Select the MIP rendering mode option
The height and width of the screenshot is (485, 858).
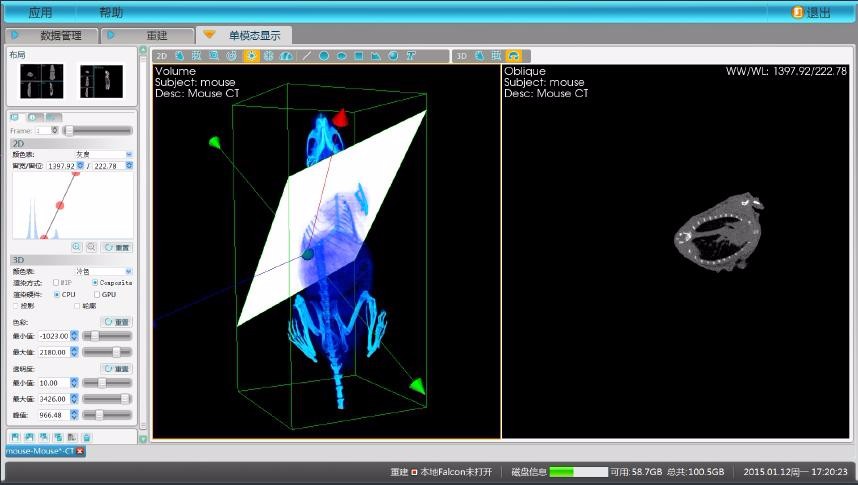click(x=56, y=283)
